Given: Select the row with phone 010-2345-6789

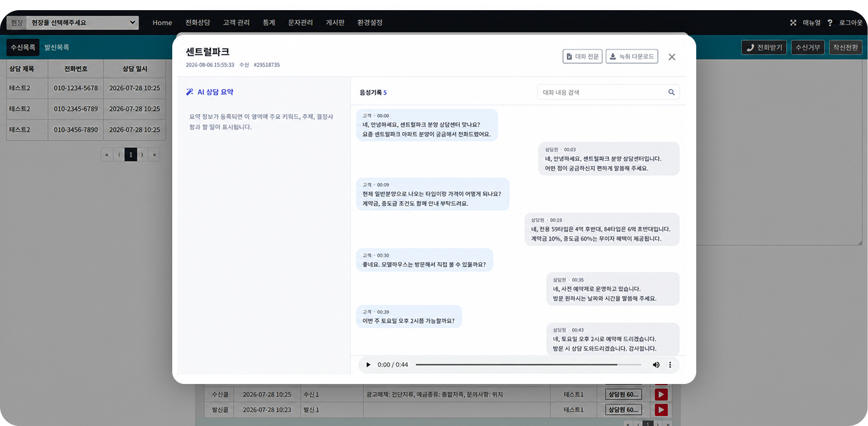Looking at the screenshot, I should [x=86, y=109].
